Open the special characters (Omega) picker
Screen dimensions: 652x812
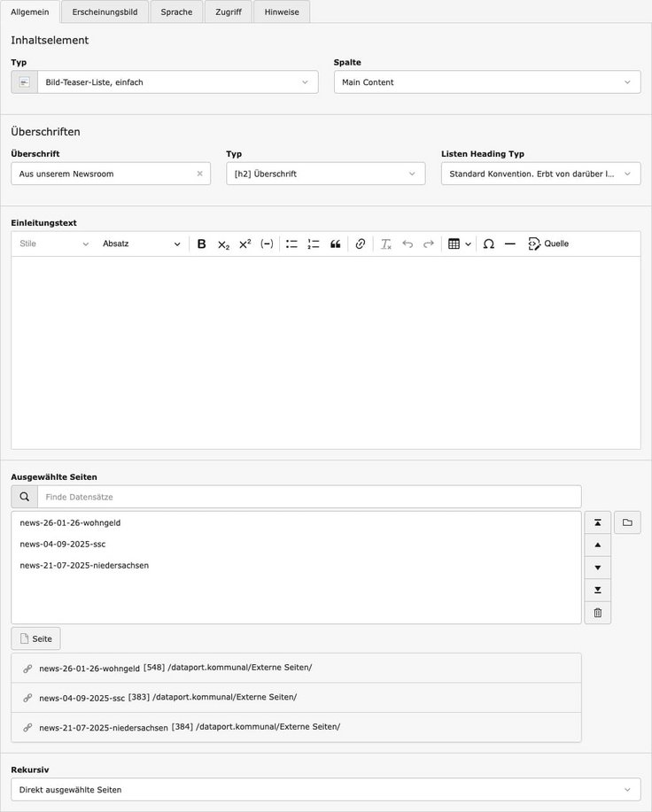(488, 244)
